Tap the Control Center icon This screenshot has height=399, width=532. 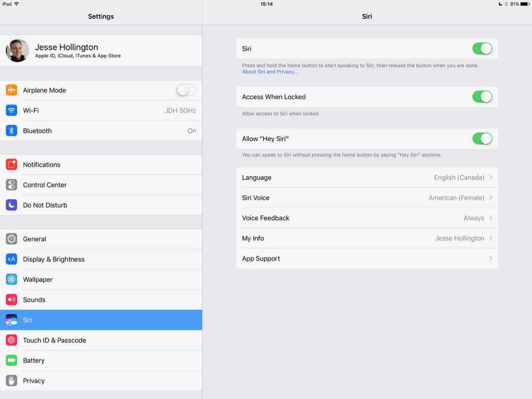[12, 185]
